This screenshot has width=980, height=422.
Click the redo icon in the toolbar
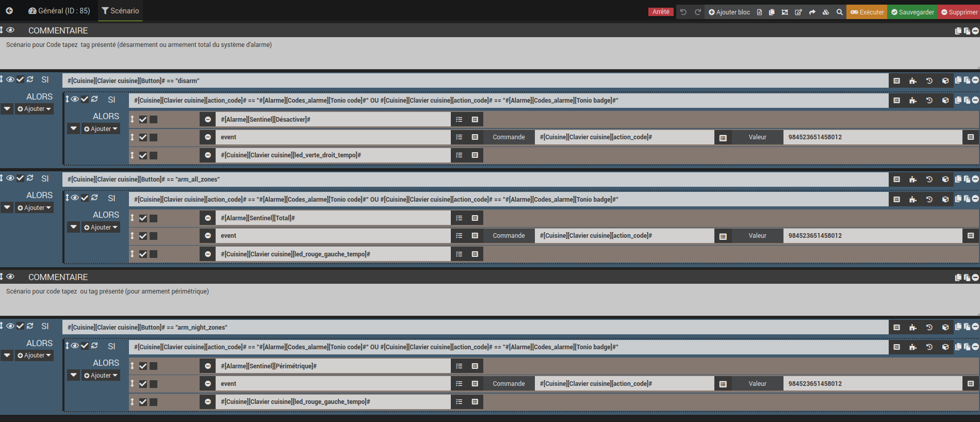point(698,12)
